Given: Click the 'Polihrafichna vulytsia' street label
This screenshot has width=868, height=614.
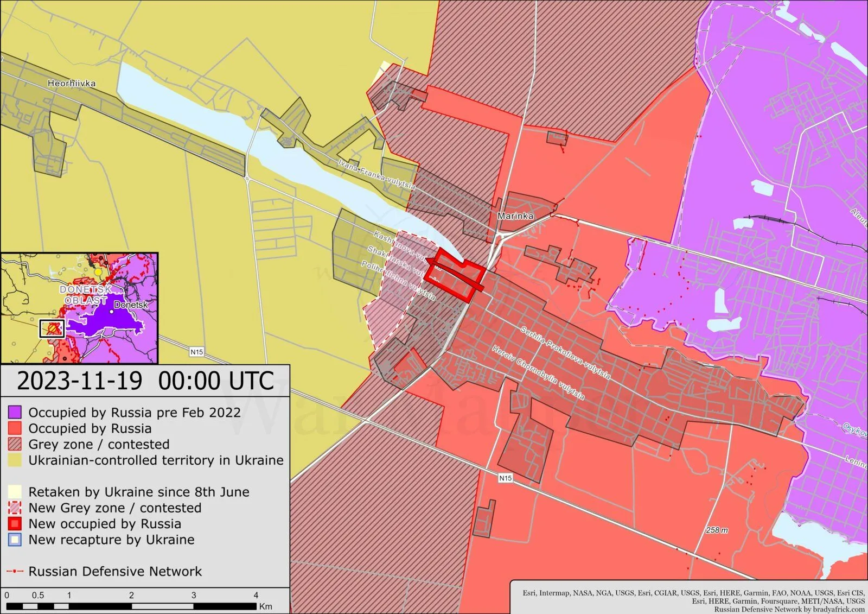Looking at the screenshot, I should [x=398, y=281].
